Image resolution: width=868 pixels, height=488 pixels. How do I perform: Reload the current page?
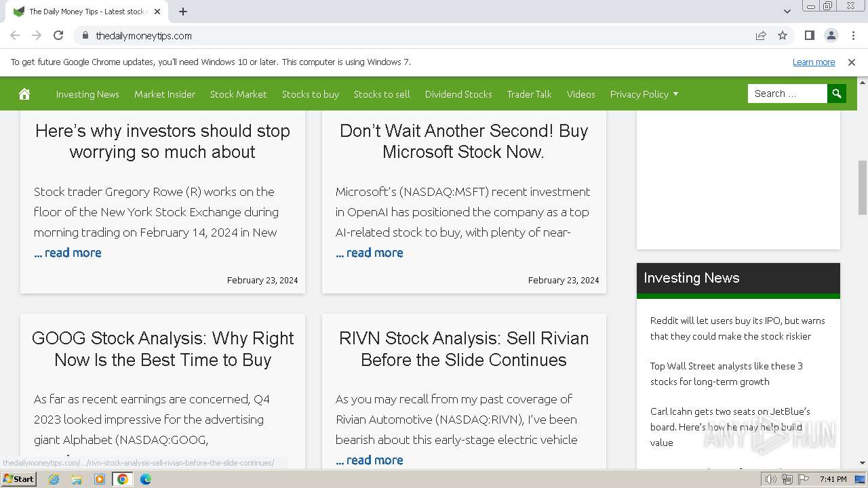[x=58, y=35]
